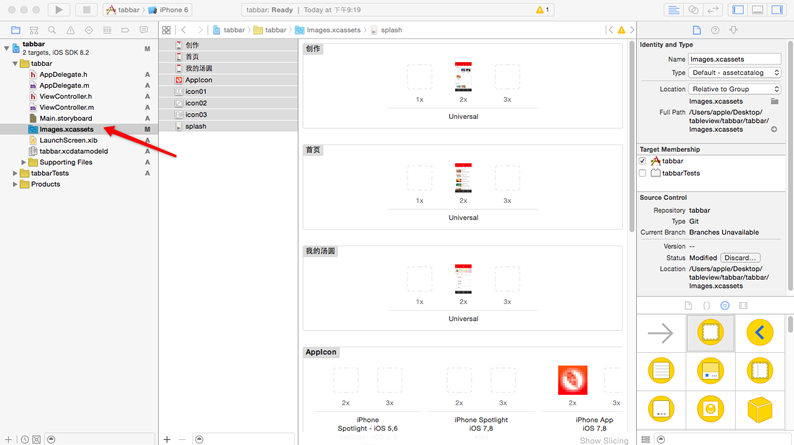This screenshot has width=794, height=445.
Task: Open the Media library tab
Action: pos(743,306)
